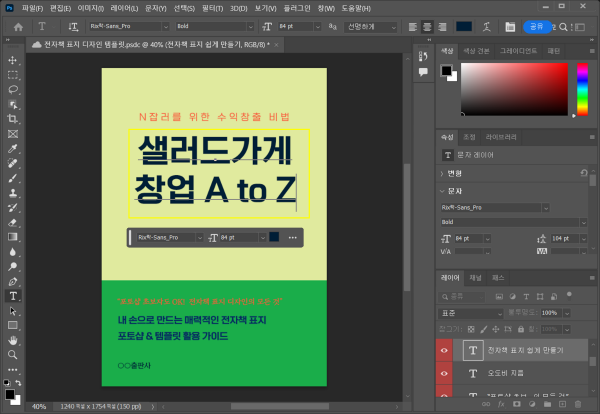Hide the 전자책 표지 쉽게 만들기 layer
The width and height of the screenshot is (600, 414).
pyautogui.click(x=446, y=351)
